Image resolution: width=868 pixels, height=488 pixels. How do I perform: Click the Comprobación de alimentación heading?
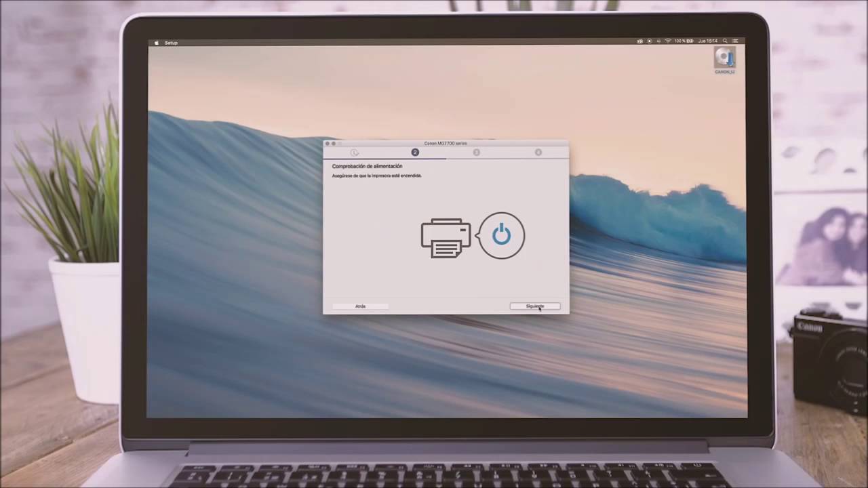367,166
